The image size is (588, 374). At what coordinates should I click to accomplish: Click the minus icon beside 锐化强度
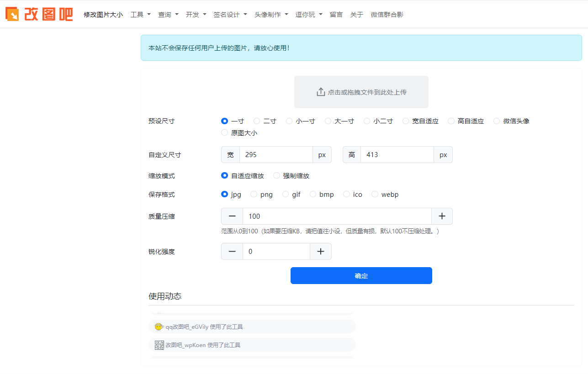232,251
